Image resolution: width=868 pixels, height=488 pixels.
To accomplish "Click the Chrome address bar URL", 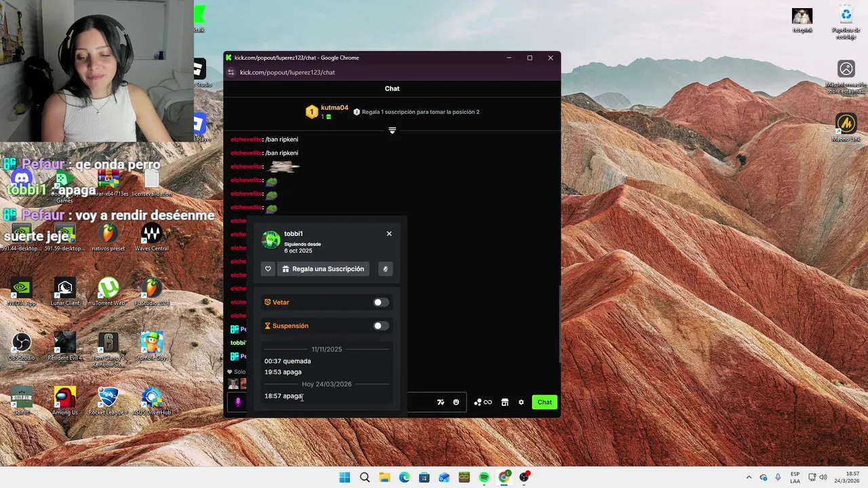I will pyautogui.click(x=288, y=73).
